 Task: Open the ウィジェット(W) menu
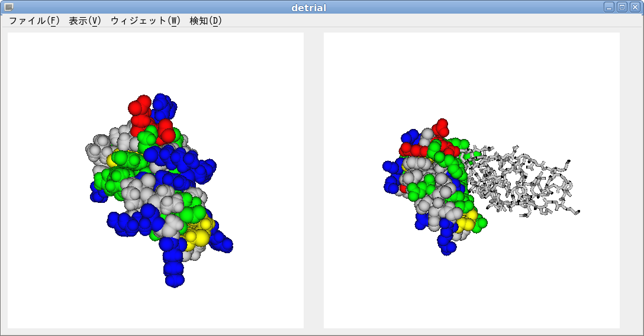click(145, 21)
